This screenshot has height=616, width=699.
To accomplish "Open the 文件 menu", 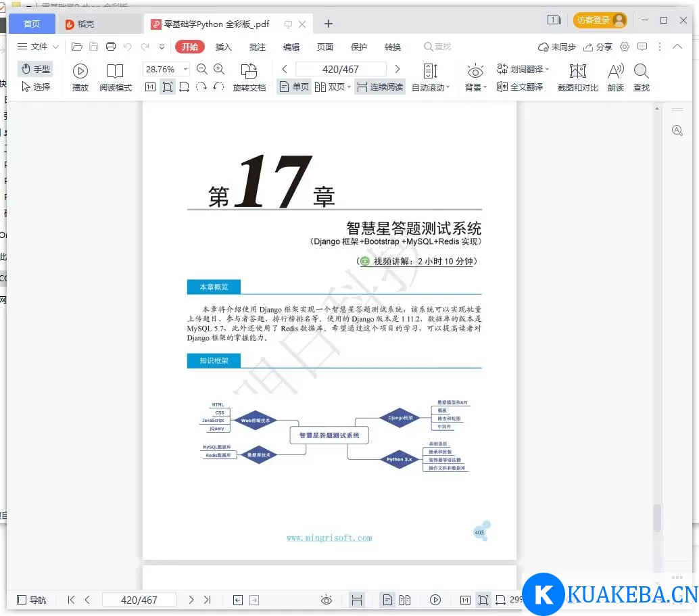I will click(38, 47).
